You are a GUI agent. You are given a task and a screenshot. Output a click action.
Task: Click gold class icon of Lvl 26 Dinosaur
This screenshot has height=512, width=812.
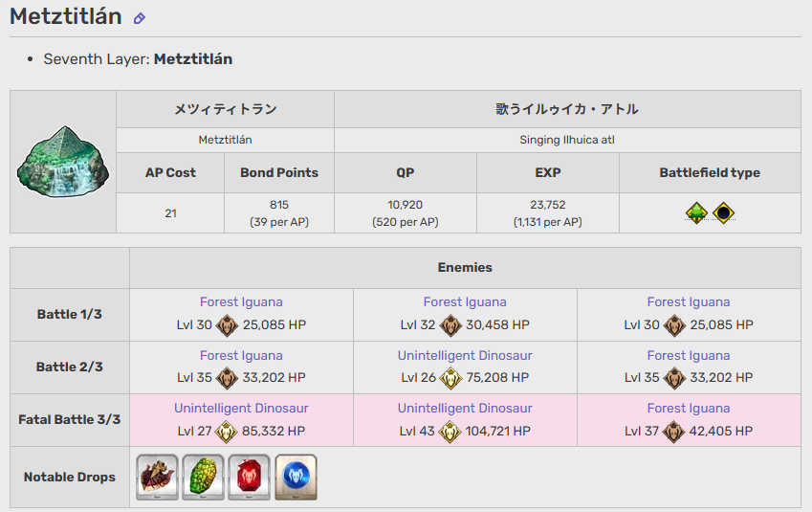[450, 378]
